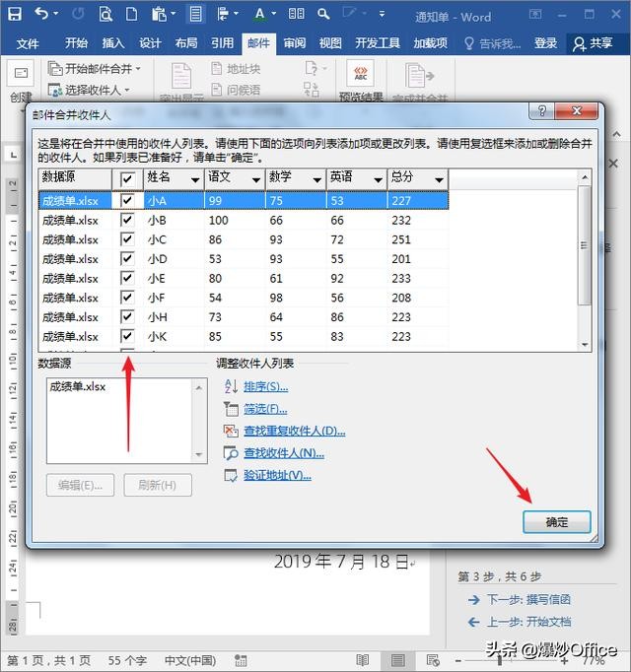Image resolution: width=631 pixels, height=672 pixels.
Task: Click the Preview Results ABC icon
Action: pos(361,73)
